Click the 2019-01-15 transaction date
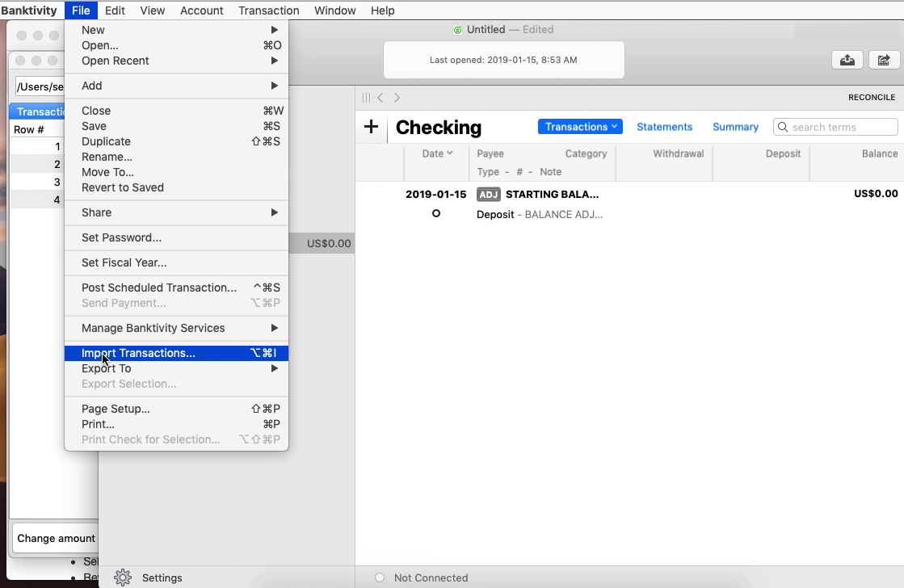Screen dimensions: 904x588 pos(436,195)
